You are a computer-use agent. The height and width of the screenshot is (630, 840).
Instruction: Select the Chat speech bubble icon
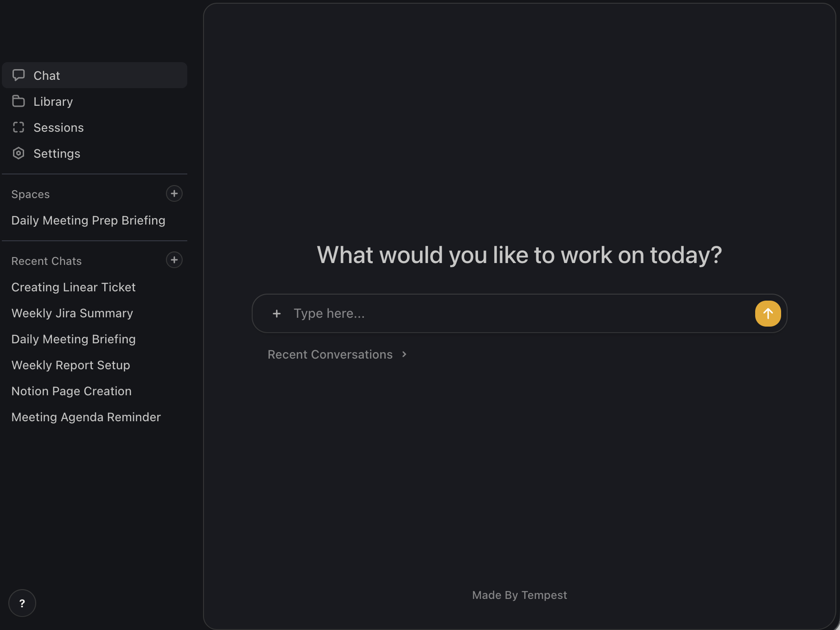click(x=19, y=75)
